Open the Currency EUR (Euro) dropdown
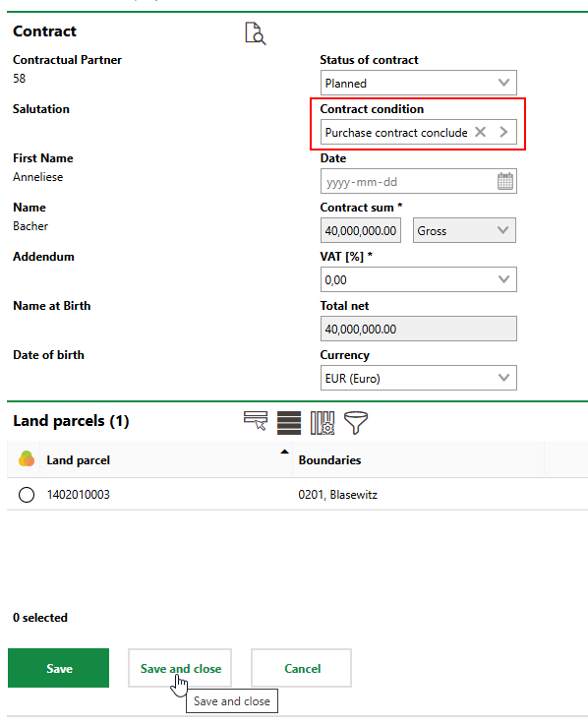 (418, 378)
